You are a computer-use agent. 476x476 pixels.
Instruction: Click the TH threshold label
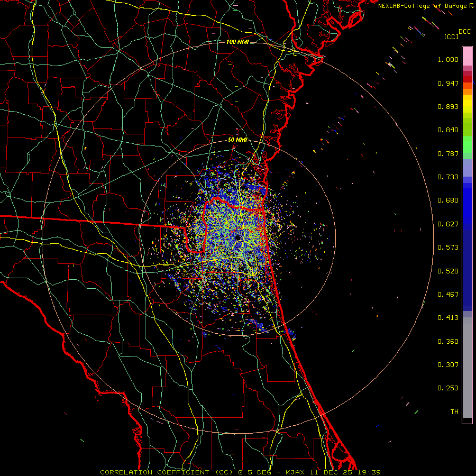coord(454,412)
